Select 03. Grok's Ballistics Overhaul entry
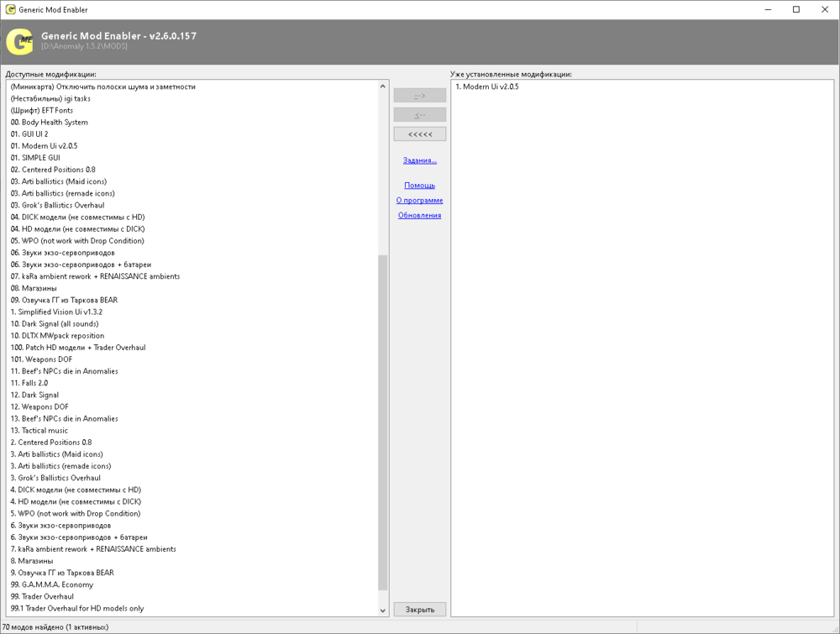840x634 pixels. pos(57,205)
